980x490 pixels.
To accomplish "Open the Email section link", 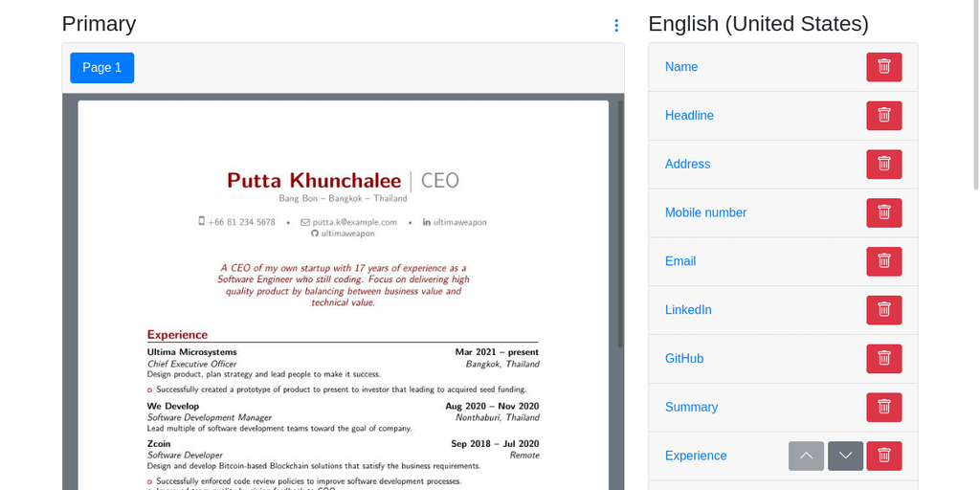I will [680, 261].
